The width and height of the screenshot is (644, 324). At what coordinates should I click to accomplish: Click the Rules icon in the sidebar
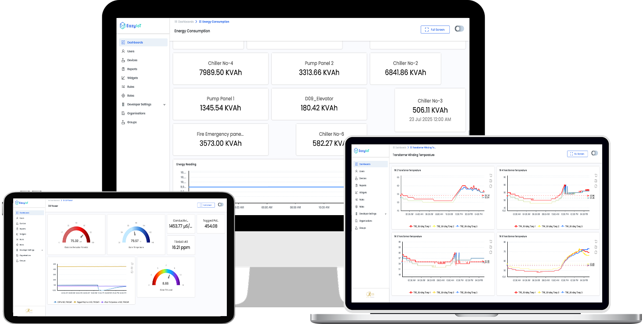point(123,86)
